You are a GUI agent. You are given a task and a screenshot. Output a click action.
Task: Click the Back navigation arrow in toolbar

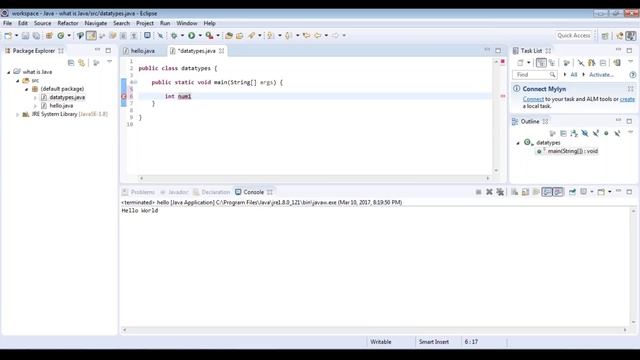(318, 36)
